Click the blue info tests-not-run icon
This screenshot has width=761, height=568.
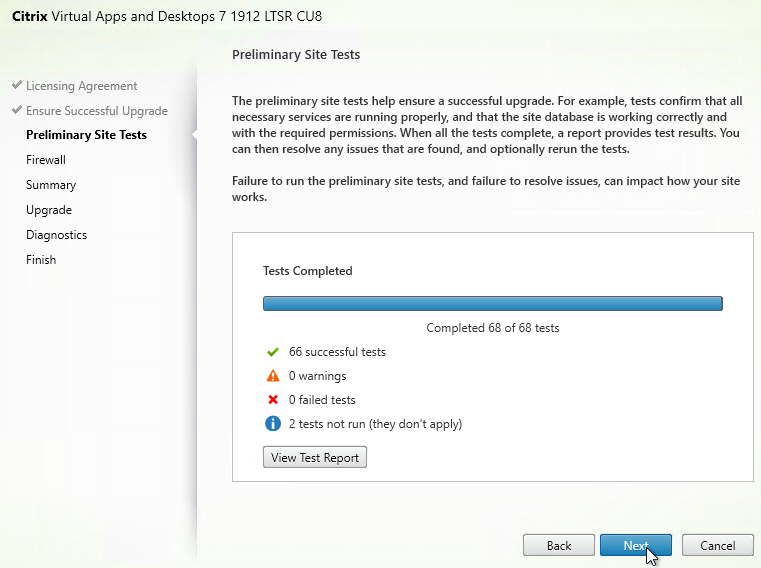coord(272,424)
